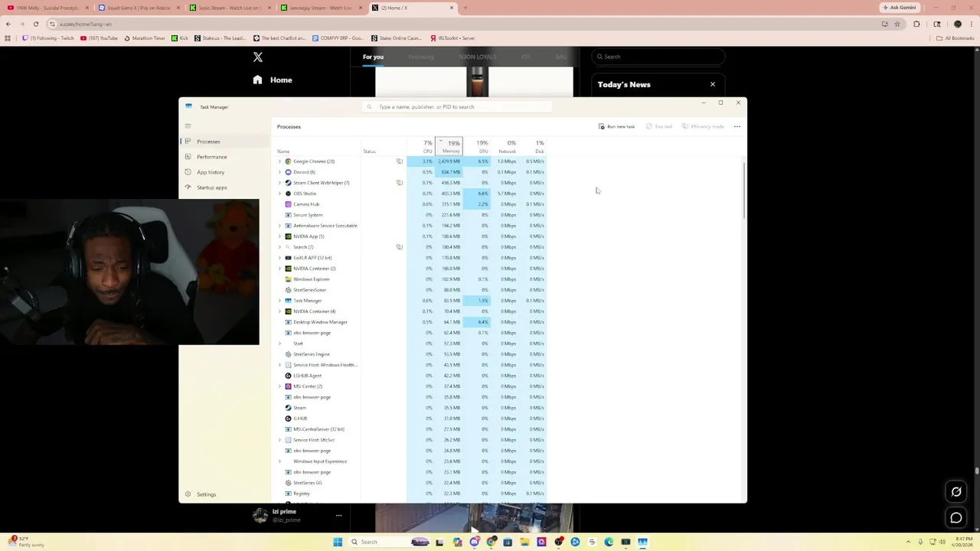The image size is (980, 551).
Task: Select the Camera Hub process icon
Action: (288, 204)
